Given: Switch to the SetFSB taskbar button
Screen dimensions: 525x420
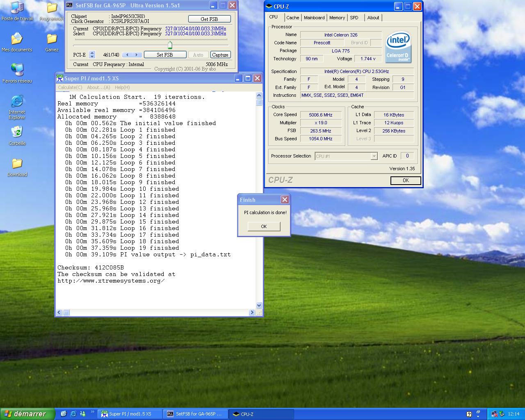Looking at the screenshot, I should coord(196,414).
